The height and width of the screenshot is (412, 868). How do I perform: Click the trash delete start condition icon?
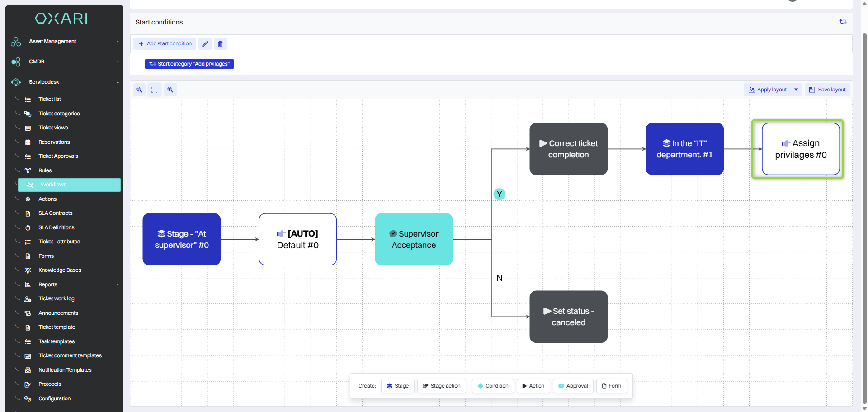point(220,44)
